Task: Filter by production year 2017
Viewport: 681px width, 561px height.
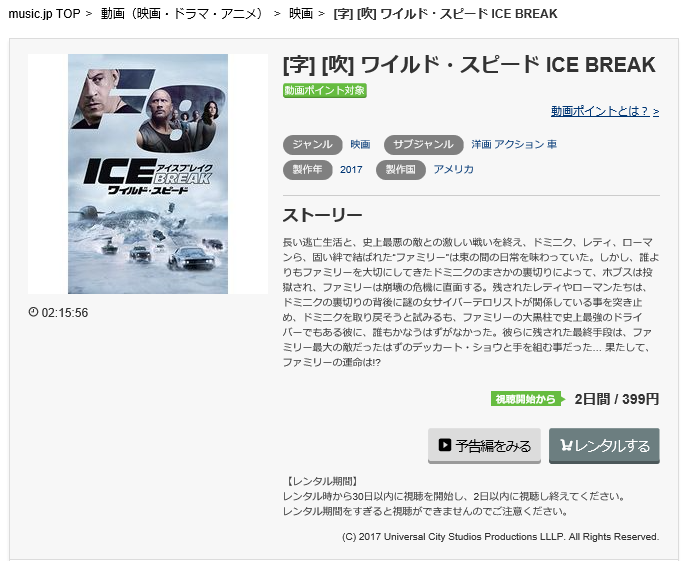Action: 351,170
